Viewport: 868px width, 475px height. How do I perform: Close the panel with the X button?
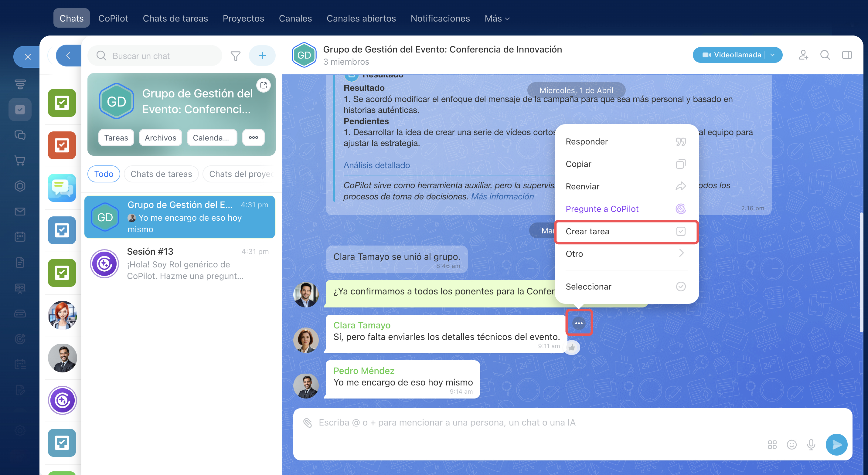28,56
